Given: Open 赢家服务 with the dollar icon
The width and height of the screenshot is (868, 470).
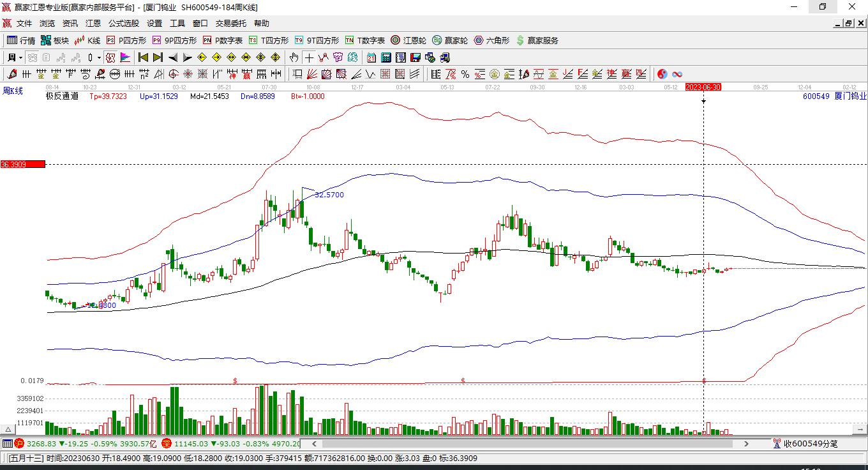Looking at the screenshot, I should point(537,40).
